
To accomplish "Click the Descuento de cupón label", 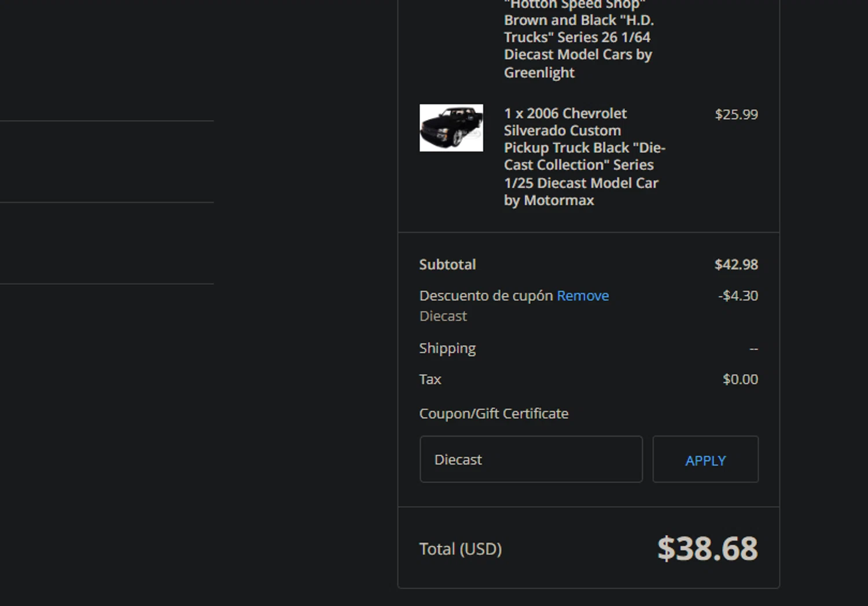I will 486,296.
